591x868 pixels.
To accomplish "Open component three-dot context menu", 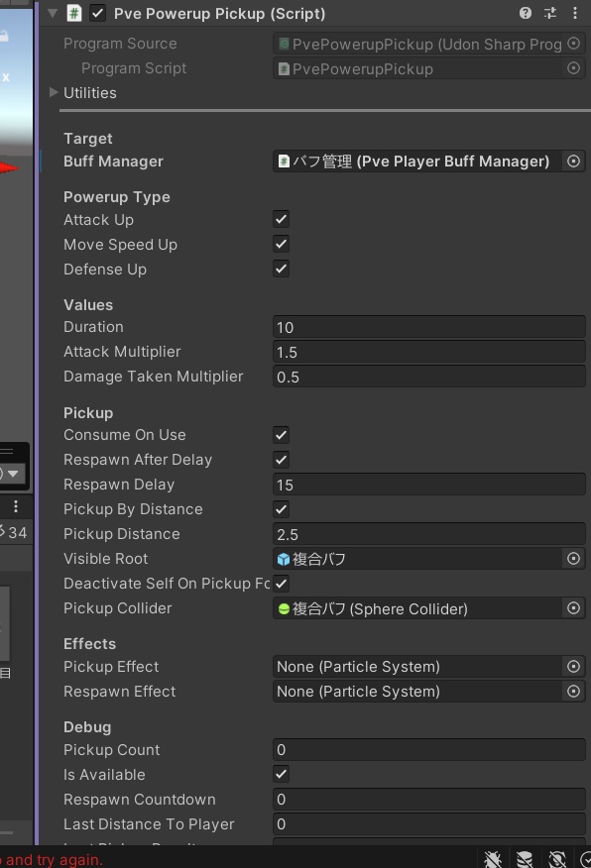I will (x=575, y=13).
